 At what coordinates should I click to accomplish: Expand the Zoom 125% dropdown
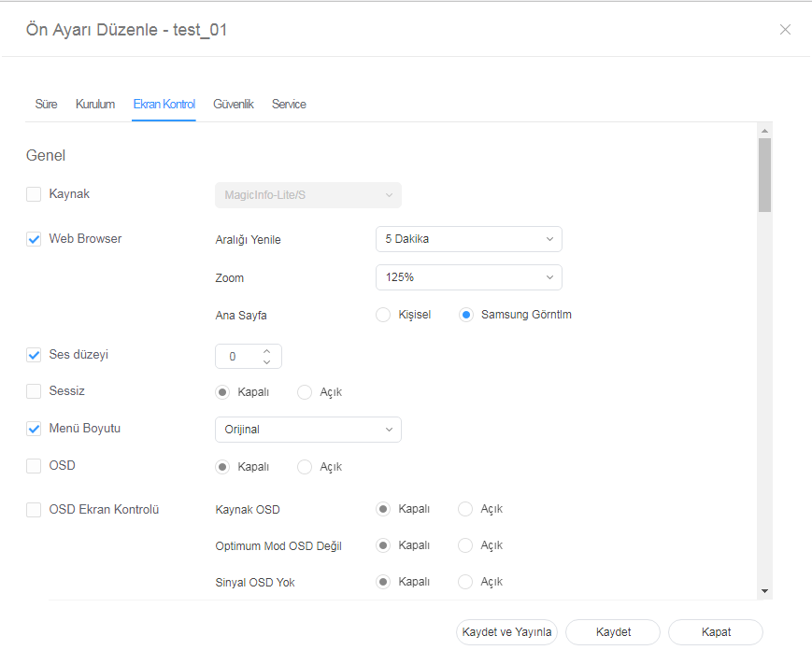point(468,277)
